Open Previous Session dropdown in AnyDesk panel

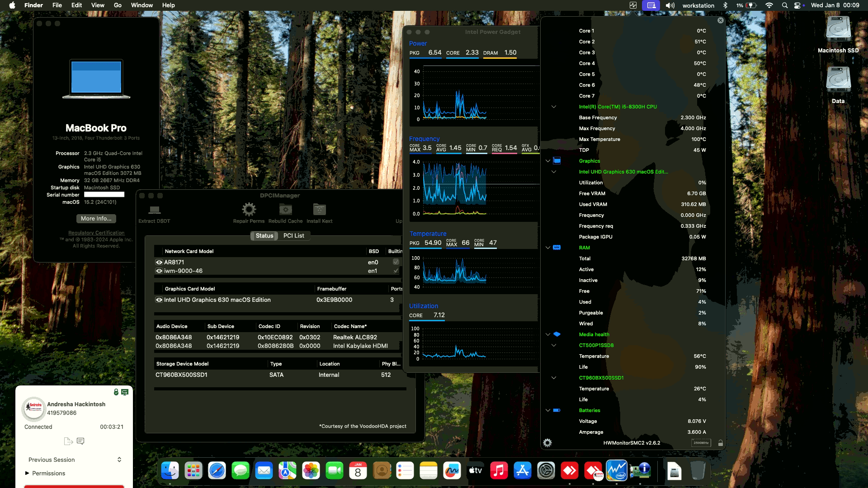(75, 460)
